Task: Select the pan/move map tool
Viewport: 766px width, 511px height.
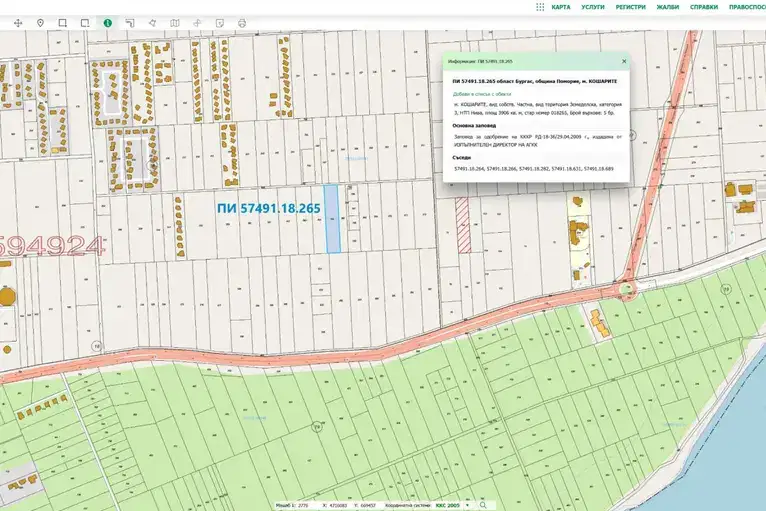Action: tap(18, 23)
